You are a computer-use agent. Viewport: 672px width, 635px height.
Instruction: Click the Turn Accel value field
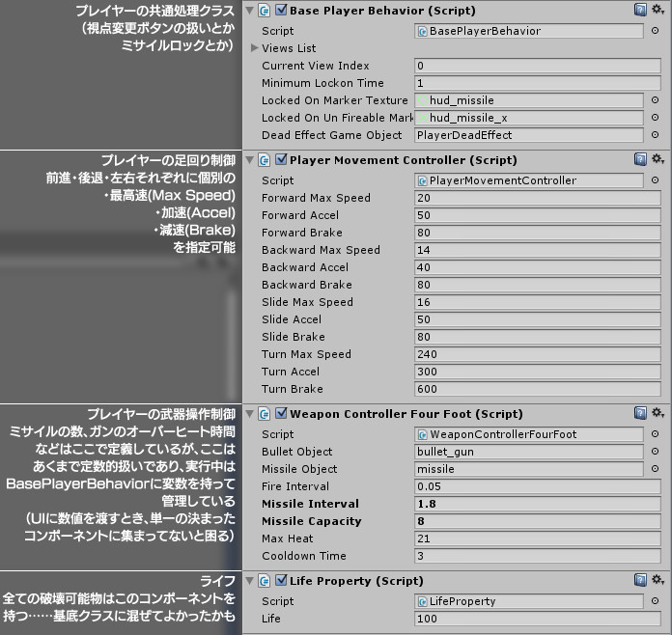[538, 372]
